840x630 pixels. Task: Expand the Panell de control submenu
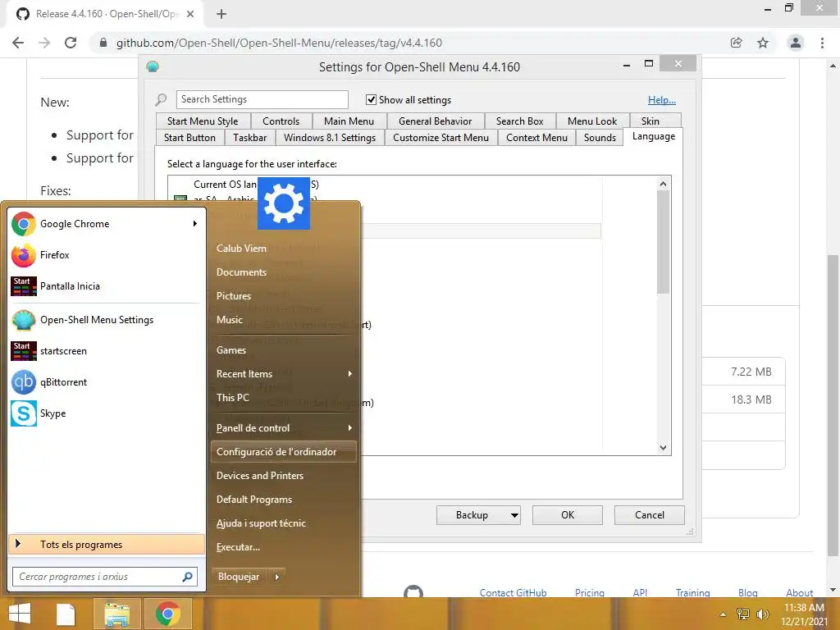(x=349, y=428)
